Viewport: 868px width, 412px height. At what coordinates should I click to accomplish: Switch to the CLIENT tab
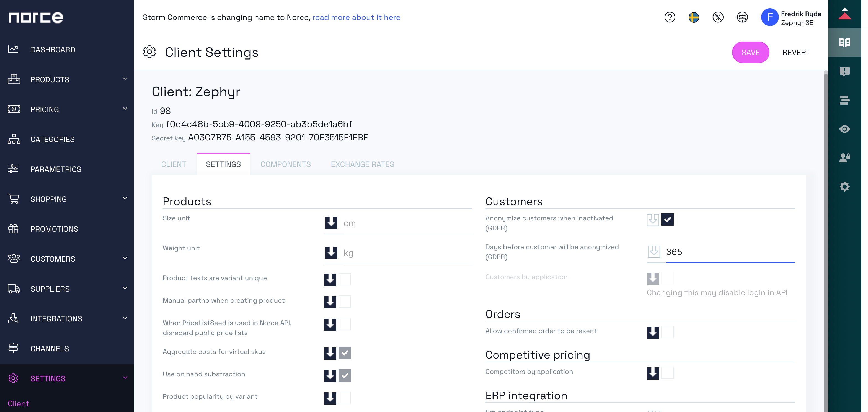(174, 164)
